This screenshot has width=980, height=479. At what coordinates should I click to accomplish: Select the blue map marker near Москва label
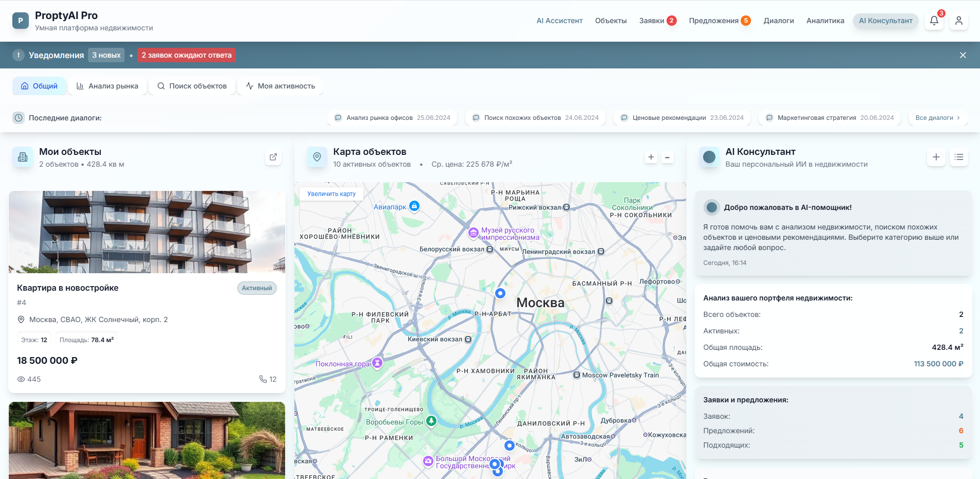point(500,293)
